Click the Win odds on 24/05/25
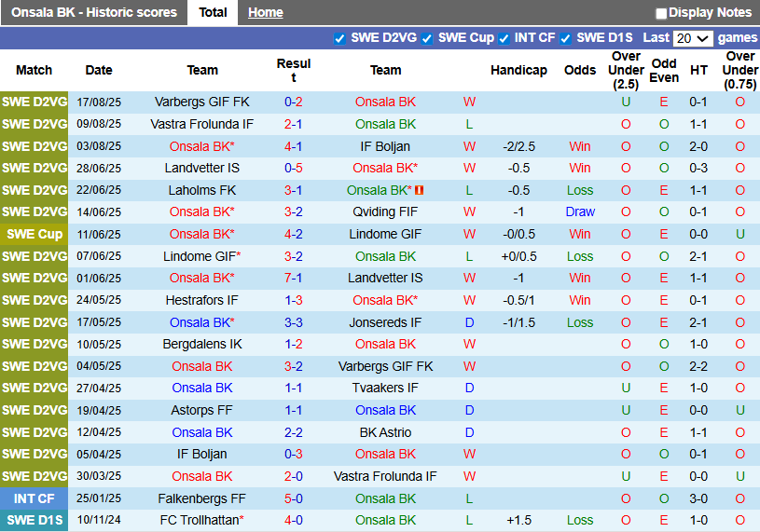Viewport: 760px width, 532px height. point(580,300)
